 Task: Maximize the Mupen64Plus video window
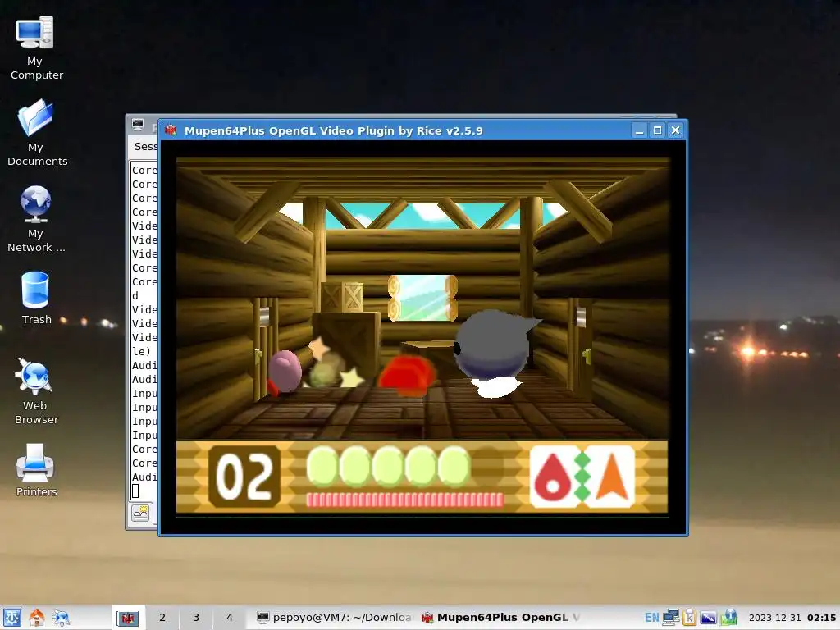657,130
